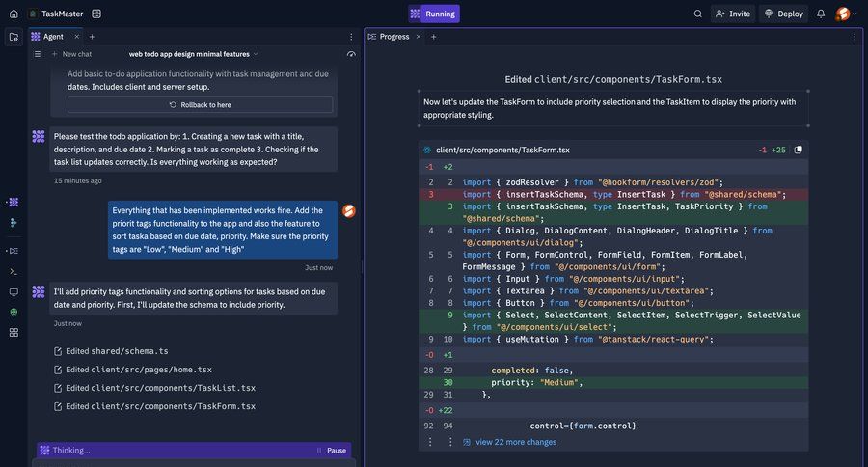This screenshot has height=467, width=868.
Task: Open Edited shared/schema.ts entry
Action: click(111, 351)
